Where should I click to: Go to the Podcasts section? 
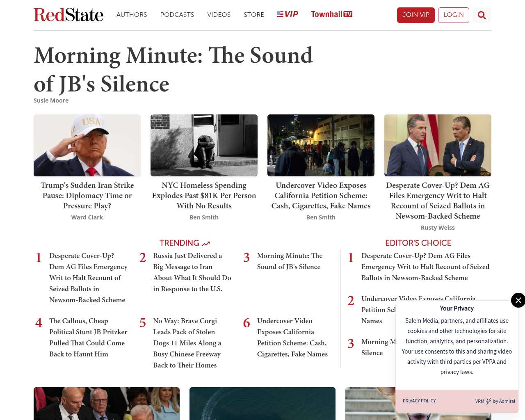tap(177, 15)
